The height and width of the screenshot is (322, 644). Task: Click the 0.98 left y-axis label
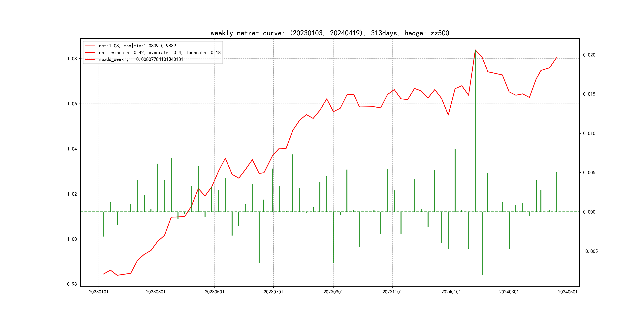click(72, 284)
